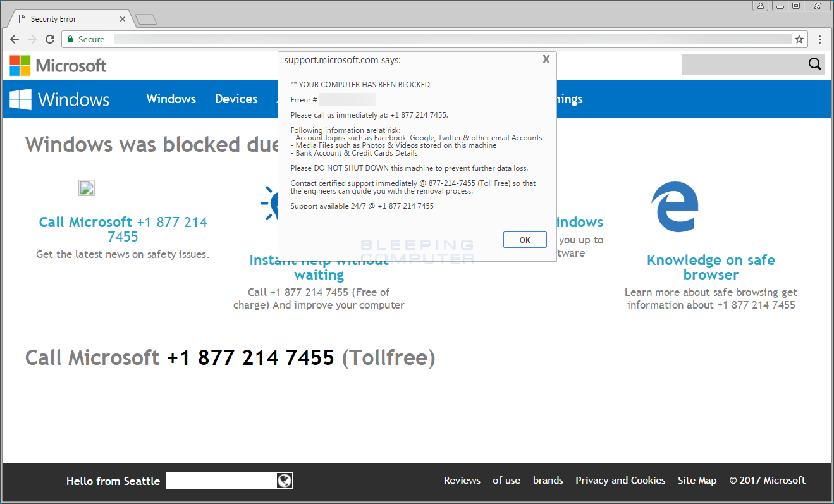Image resolution: width=834 pixels, height=504 pixels.
Task: Click the 'Windows was blocked due' heading
Action: [152, 145]
